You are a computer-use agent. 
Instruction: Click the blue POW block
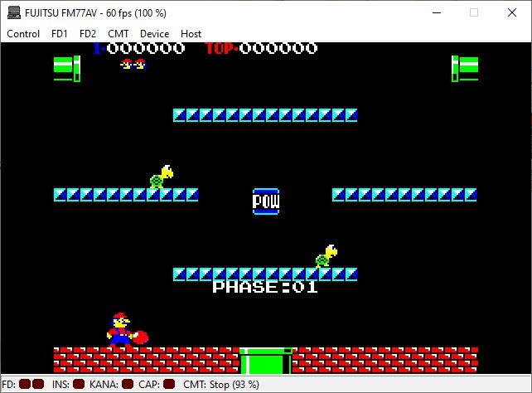tap(266, 201)
